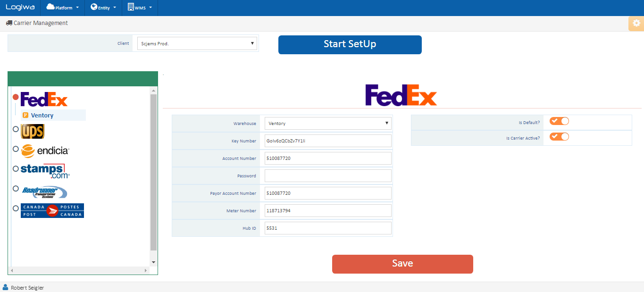Click the carrier list scroll-down arrow
The width and height of the screenshot is (644, 292).
tap(153, 262)
